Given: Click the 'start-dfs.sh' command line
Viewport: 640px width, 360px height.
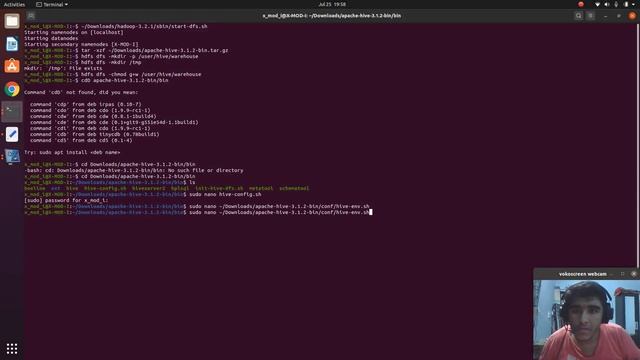Looking at the screenshot, I should tap(116, 26).
